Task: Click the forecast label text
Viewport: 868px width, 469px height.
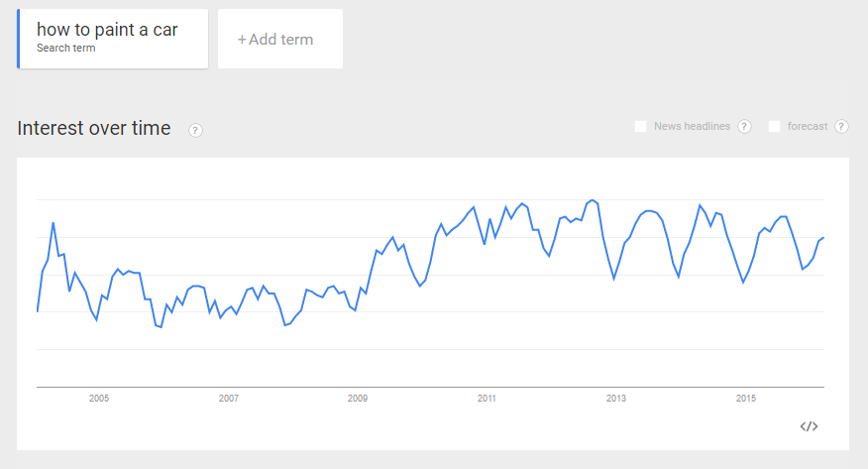Action: [x=808, y=126]
